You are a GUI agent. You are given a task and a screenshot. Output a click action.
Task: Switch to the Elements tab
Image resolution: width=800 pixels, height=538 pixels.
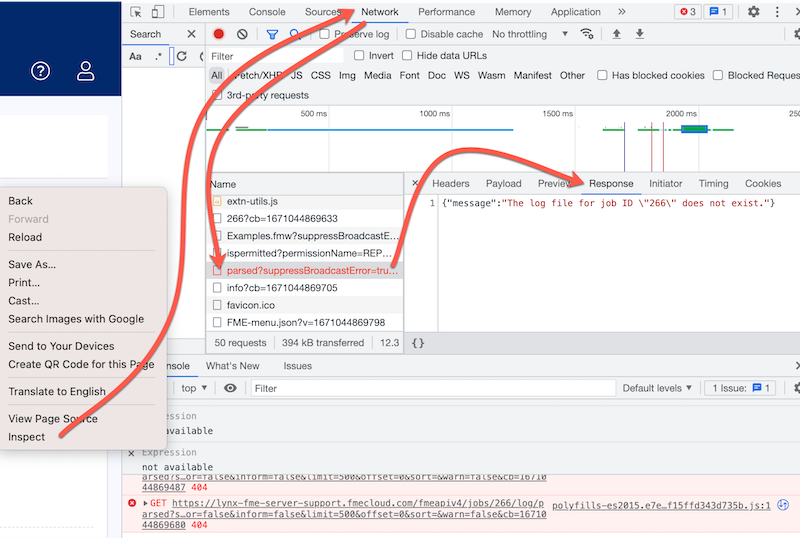pos(209,12)
